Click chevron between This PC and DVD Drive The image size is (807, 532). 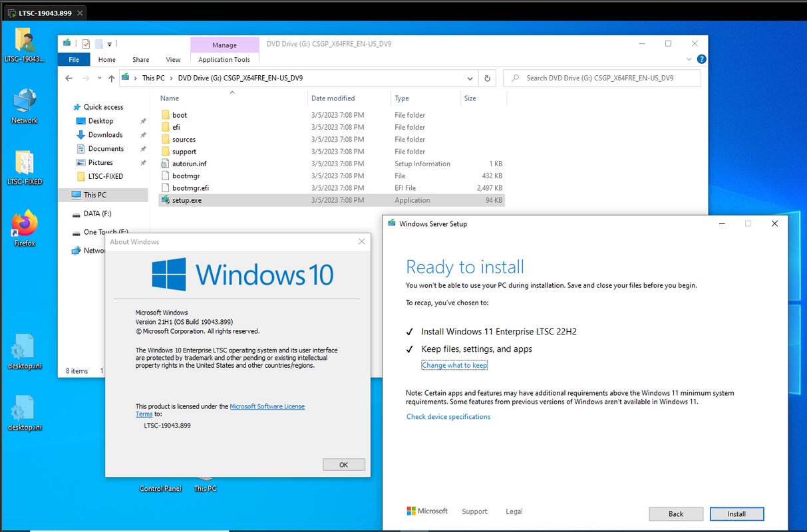tap(172, 78)
